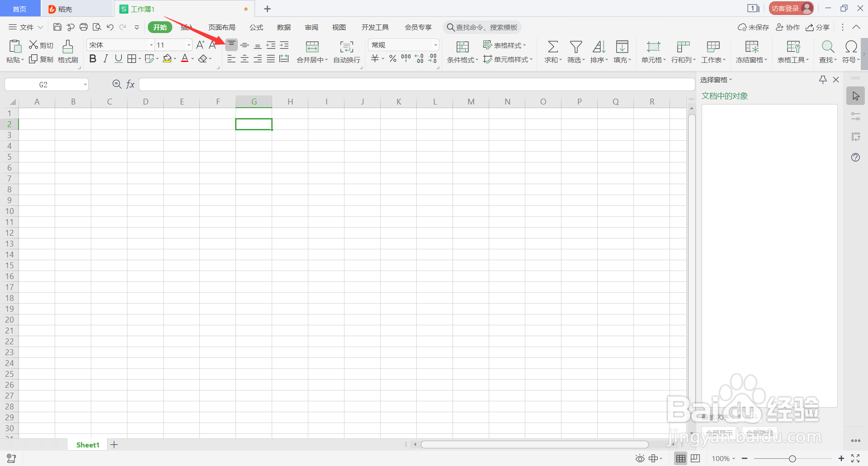Click Filter (筛选) funnel icon

click(x=576, y=47)
